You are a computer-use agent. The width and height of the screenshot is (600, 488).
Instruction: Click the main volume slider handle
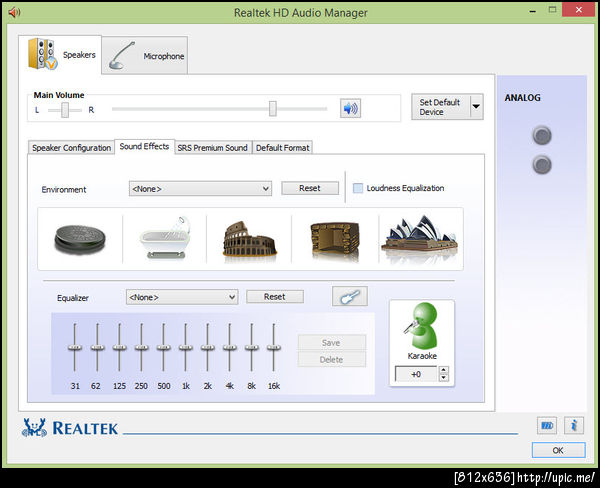[272, 109]
